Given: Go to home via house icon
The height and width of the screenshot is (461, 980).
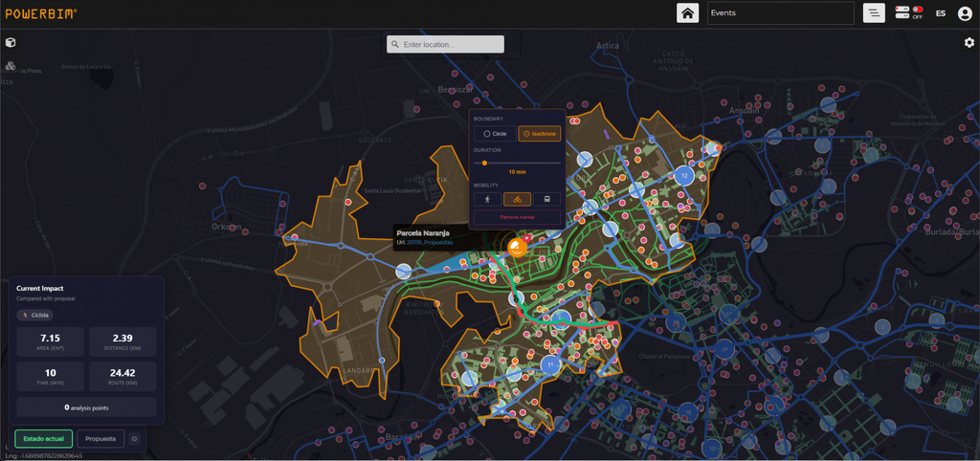Looking at the screenshot, I should [x=687, y=13].
